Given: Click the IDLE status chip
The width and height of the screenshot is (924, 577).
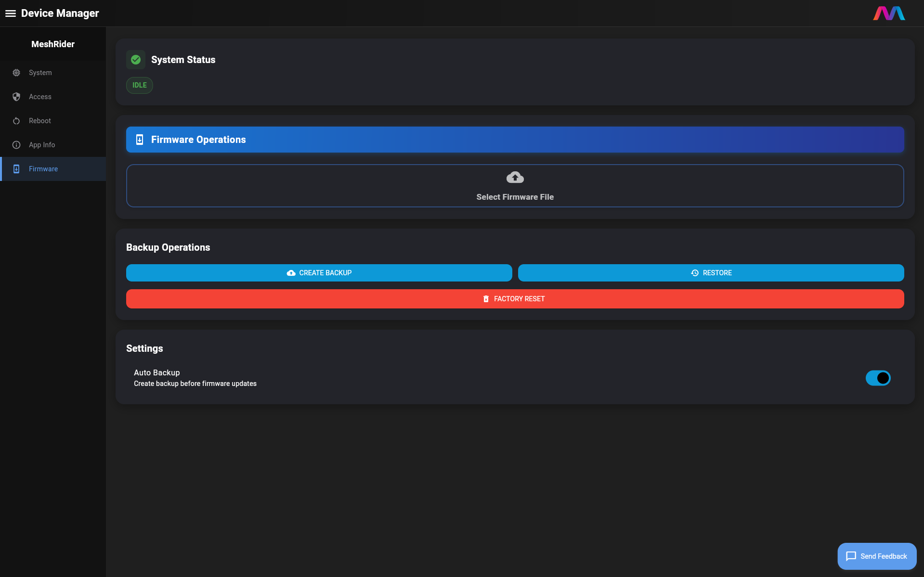Looking at the screenshot, I should tap(140, 85).
